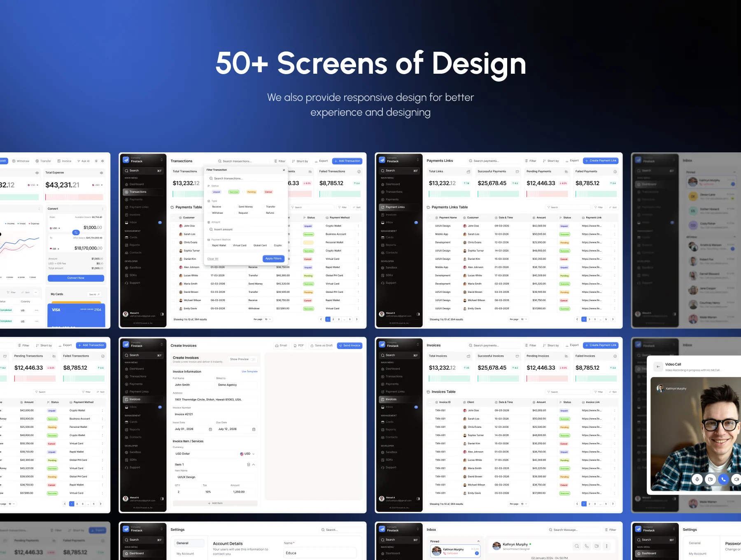Go to previous page in Payments Links pagination
This screenshot has height=560, width=741.
click(x=577, y=319)
